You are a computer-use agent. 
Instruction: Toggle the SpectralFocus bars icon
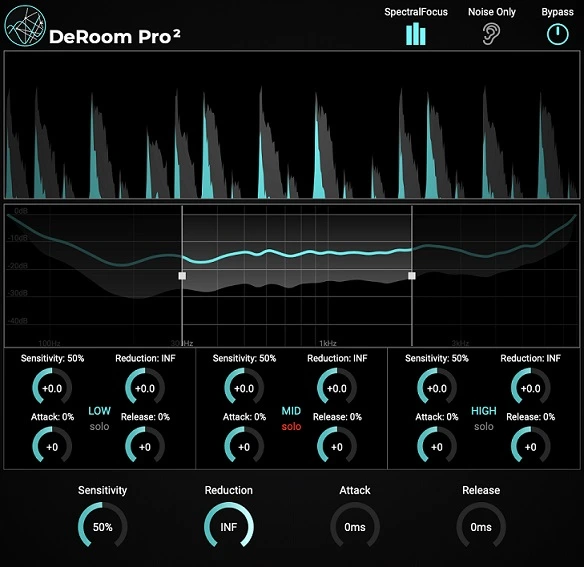416,34
